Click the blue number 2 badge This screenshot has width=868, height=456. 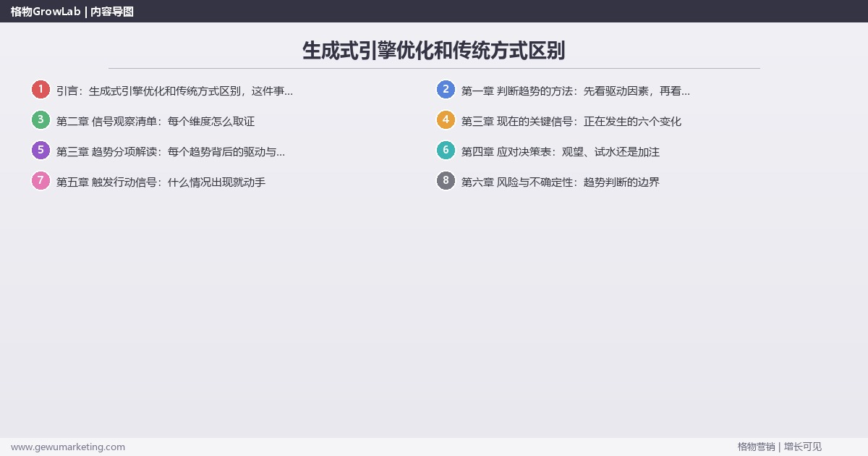[446, 90]
